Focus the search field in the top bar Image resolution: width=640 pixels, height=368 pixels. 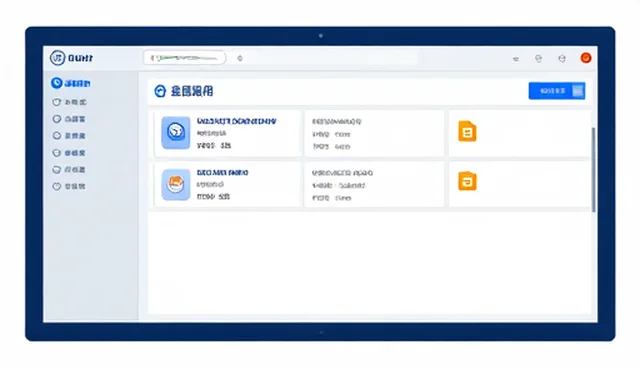[184, 58]
